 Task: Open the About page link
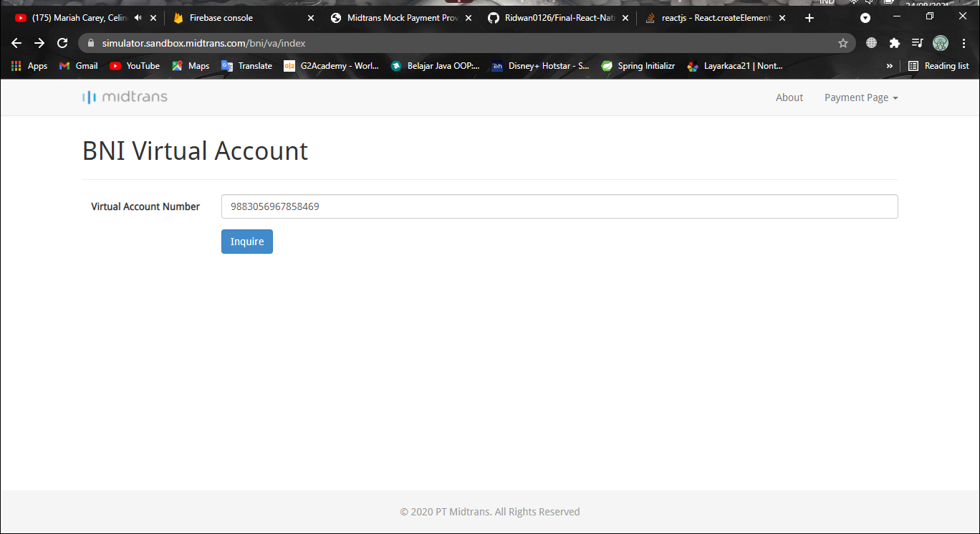coord(789,97)
